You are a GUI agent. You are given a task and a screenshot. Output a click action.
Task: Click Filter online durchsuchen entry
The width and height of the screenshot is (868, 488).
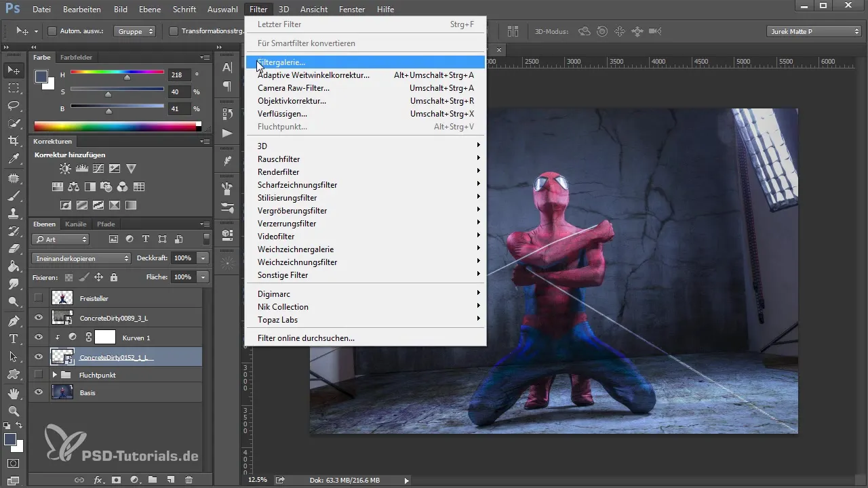[x=366, y=338]
